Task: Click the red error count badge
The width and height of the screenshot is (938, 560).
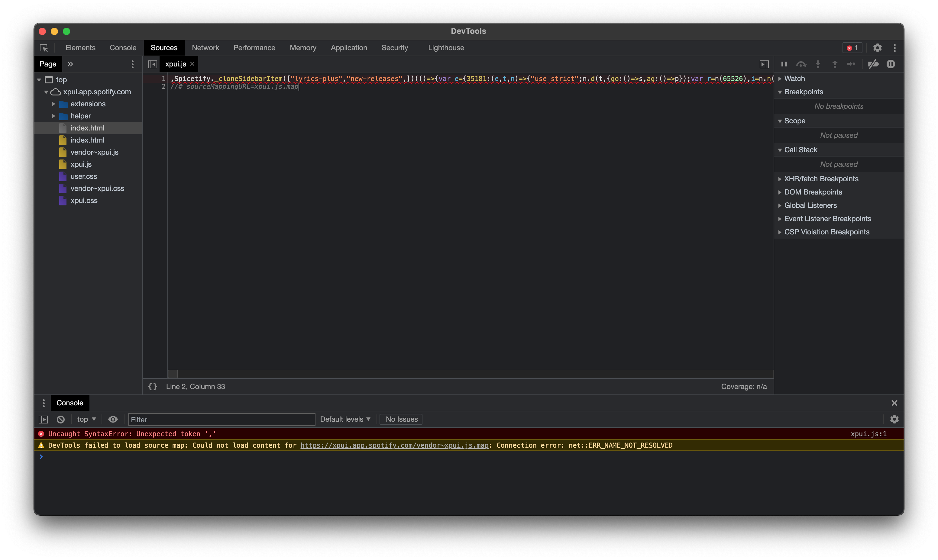Action: click(x=852, y=48)
